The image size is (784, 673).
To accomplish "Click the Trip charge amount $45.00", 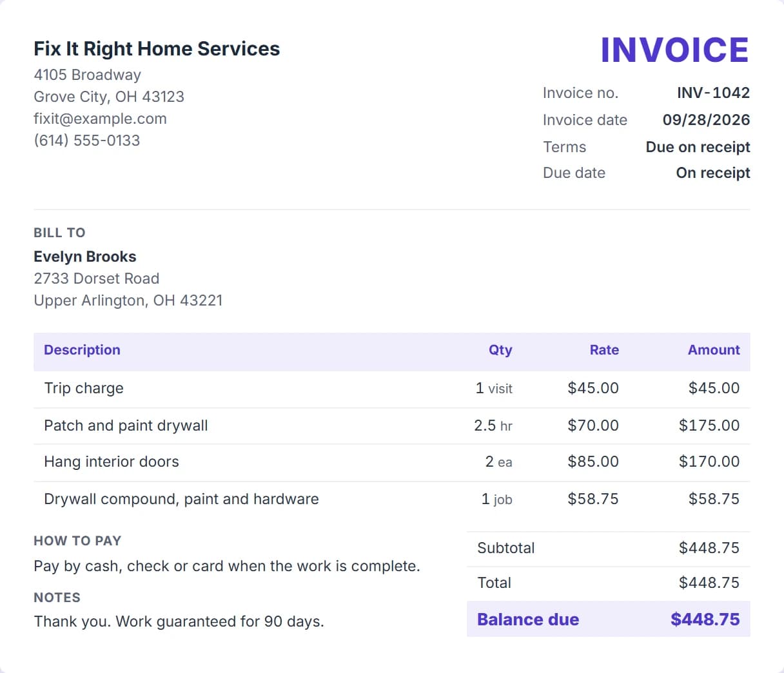I will pyautogui.click(x=714, y=388).
